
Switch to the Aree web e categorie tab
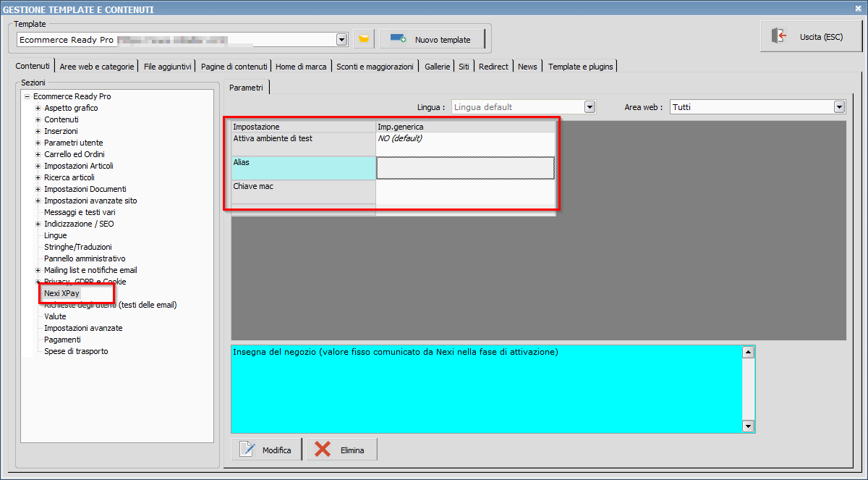click(x=97, y=67)
